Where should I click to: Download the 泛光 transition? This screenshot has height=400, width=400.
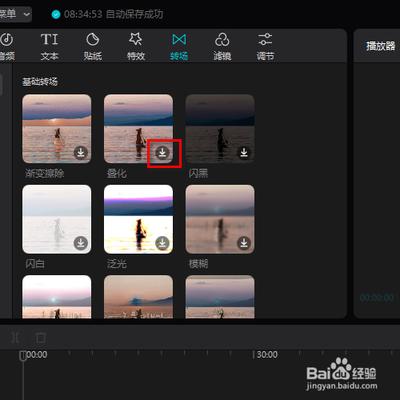pyautogui.click(x=162, y=243)
